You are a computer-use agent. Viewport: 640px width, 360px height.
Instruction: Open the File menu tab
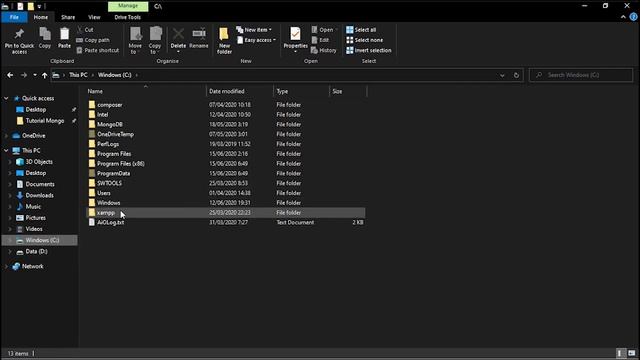pyautogui.click(x=14, y=17)
